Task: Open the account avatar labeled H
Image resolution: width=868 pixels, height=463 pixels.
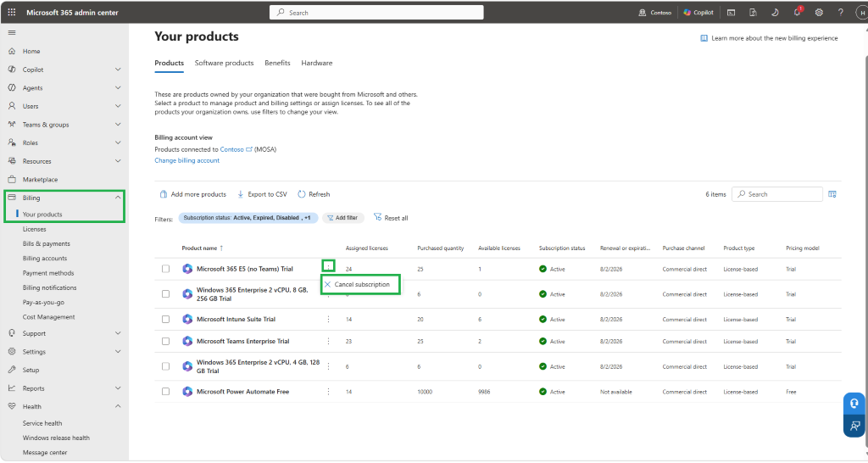Action: click(861, 12)
